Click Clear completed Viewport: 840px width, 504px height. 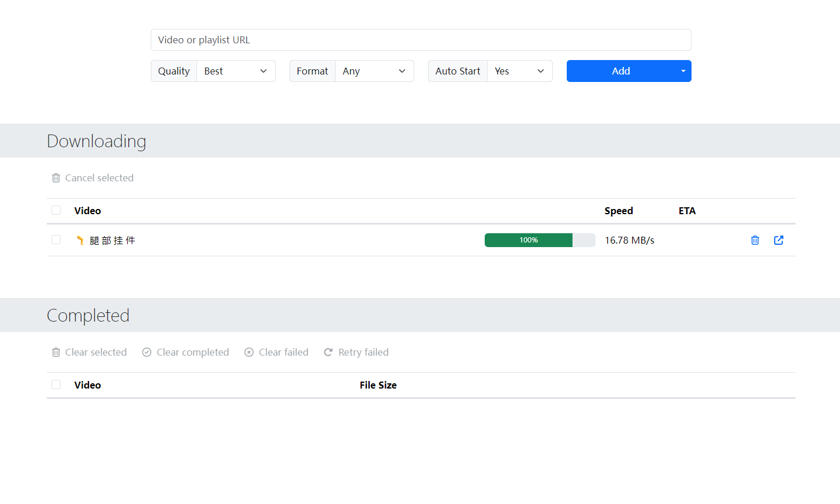(x=185, y=352)
